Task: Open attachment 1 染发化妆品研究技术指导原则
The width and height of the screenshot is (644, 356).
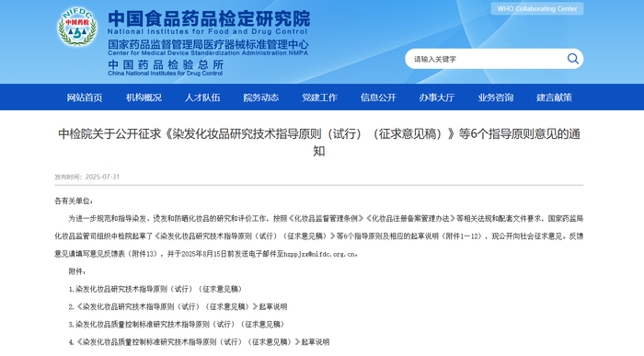Action: [156, 289]
